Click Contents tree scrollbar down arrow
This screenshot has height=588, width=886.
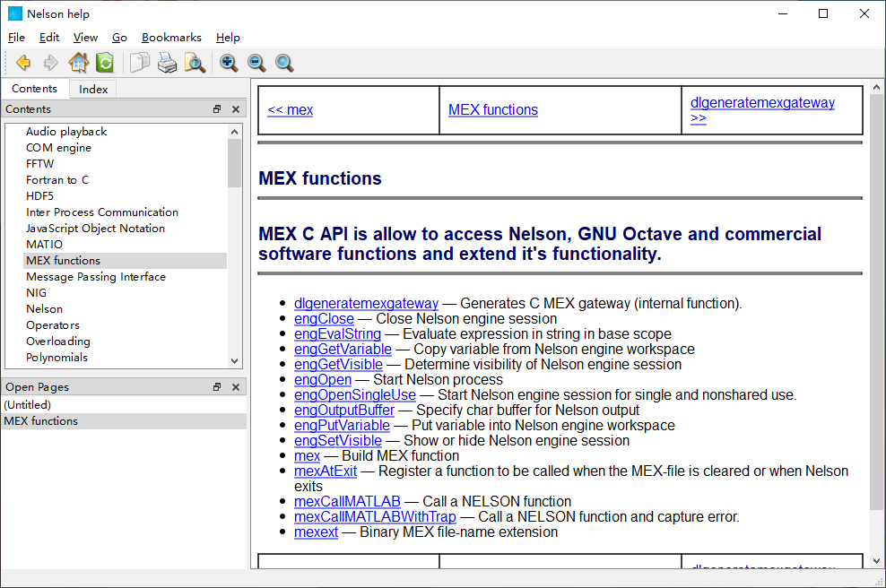pyautogui.click(x=234, y=361)
